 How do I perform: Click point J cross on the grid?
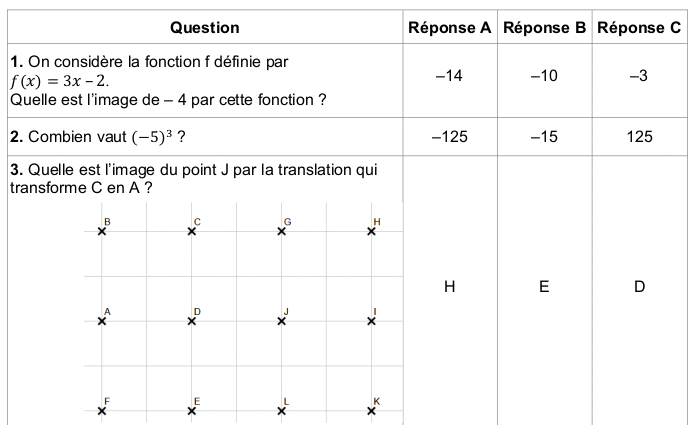click(282, 321)
